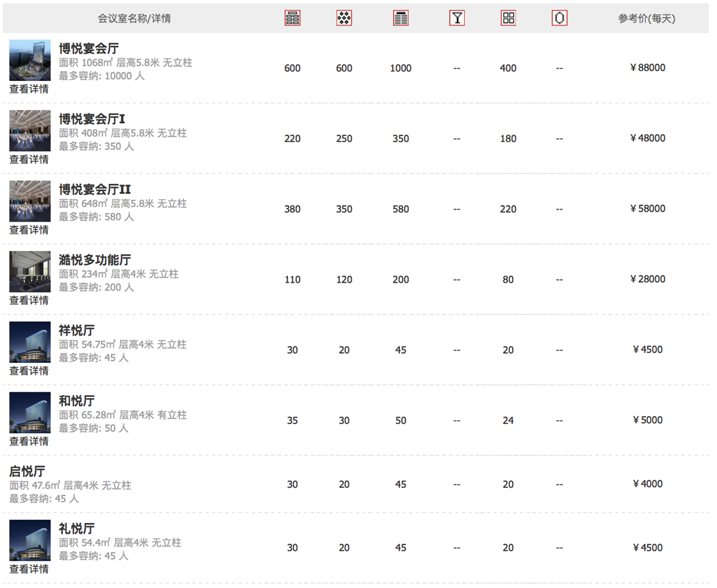717x588 pixels.
Task: Click the ¥4500 price for 礼悦厅
Action: 647,548
